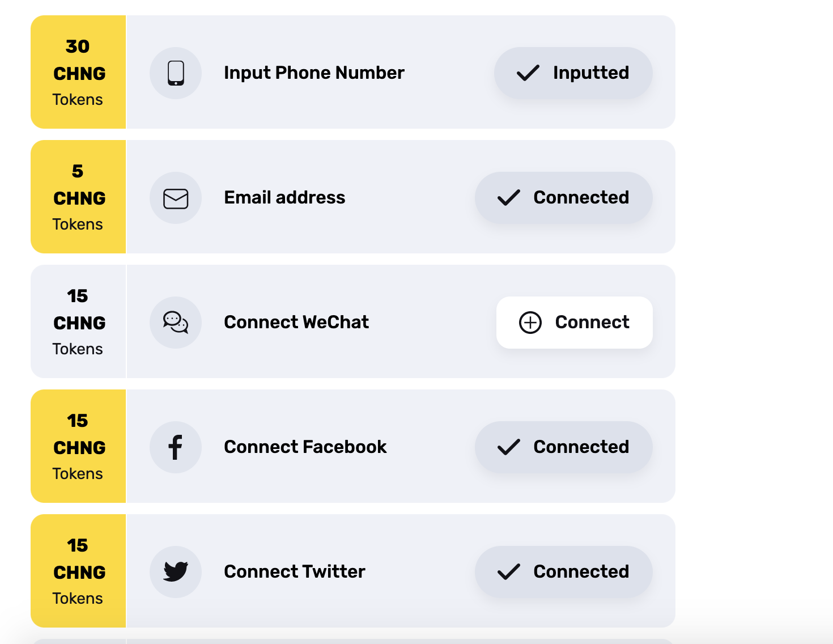Click the envelope icon beside Email address
The width and height of the screenshot is (833, 644).
(176, 198)
